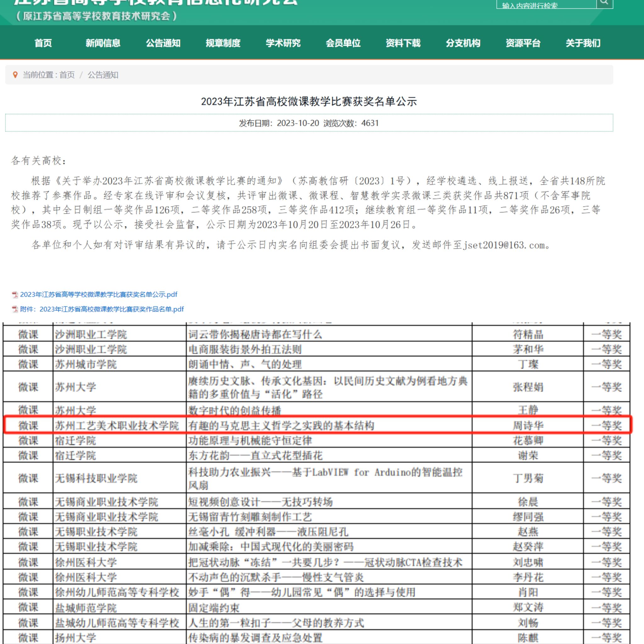Click table cell 苏州工艺美术职业技术学院
The width and height of the screenshot is (644, 644).
pos(119,426)
